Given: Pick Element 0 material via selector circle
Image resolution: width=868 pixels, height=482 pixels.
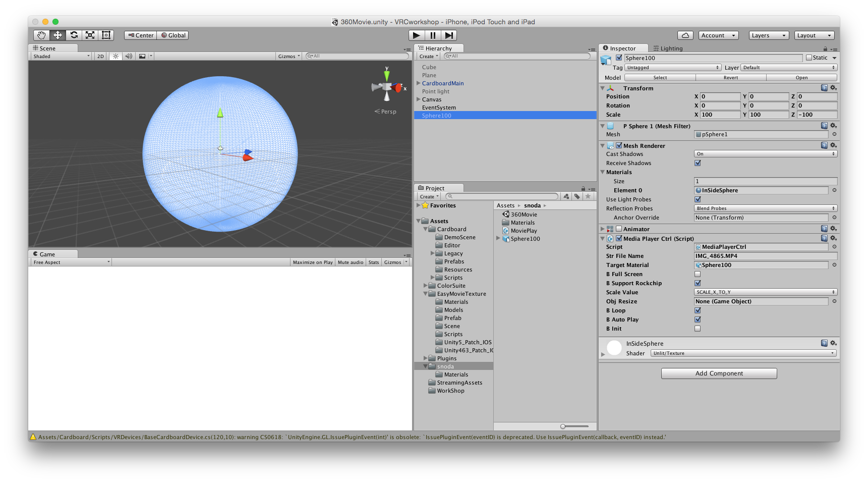Looking at the screenshot, I should coord(834,190).
